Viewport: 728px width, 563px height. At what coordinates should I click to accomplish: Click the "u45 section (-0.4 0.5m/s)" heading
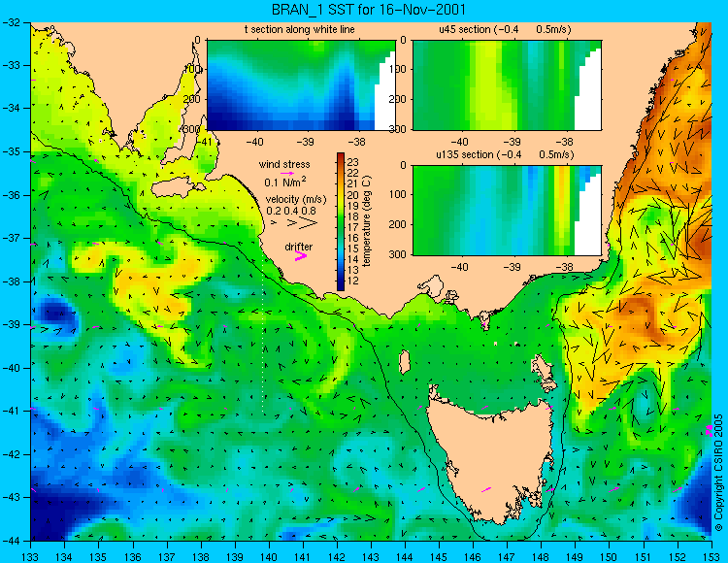(505, 29)
